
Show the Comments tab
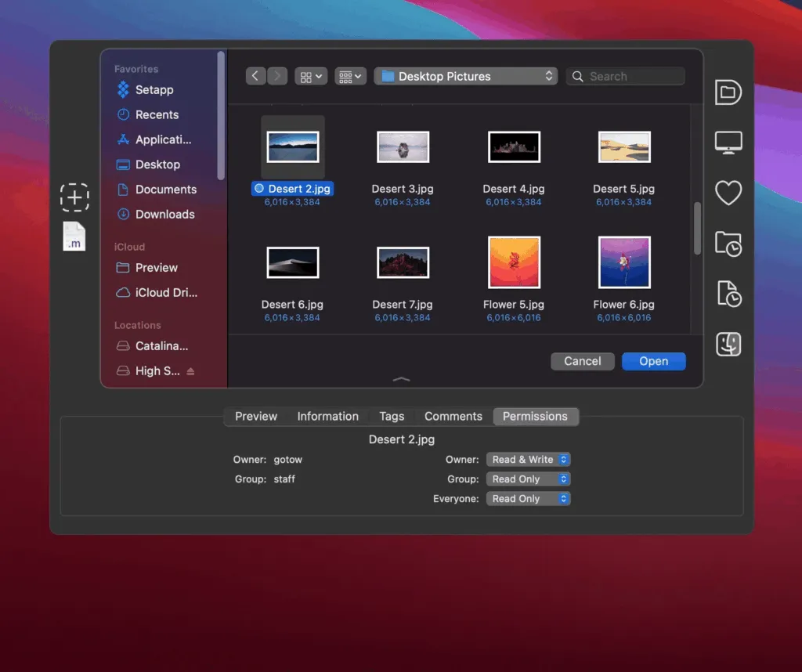(453, 416)
